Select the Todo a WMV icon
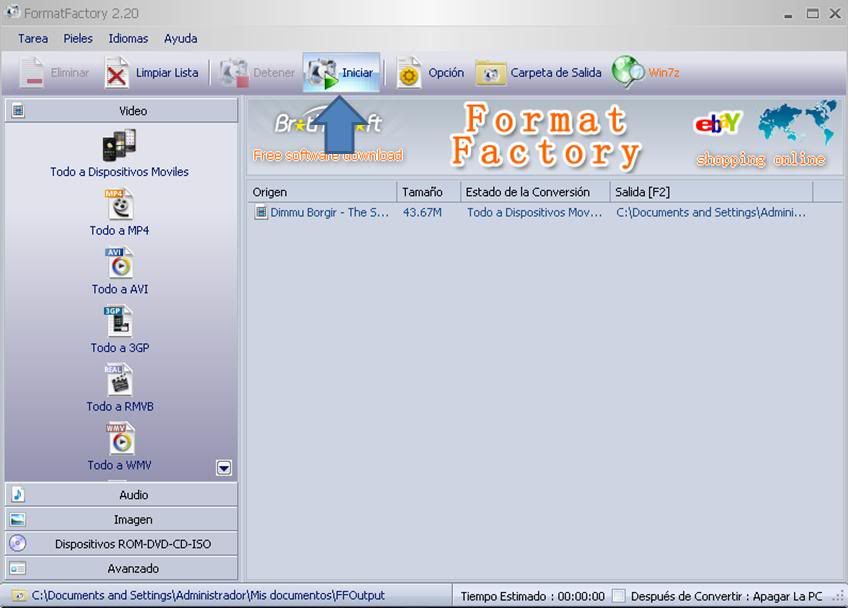This screenshot has width=849, height=608. (x=120, y=438)
